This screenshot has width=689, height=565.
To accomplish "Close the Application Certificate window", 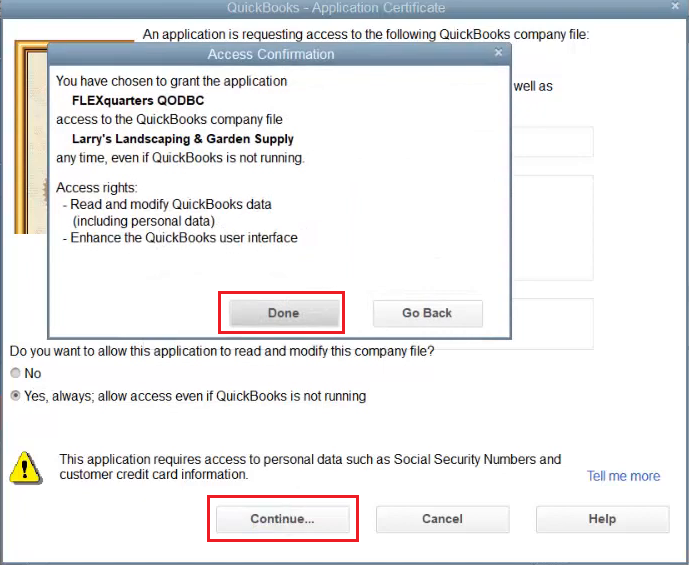I will (675, 6).
